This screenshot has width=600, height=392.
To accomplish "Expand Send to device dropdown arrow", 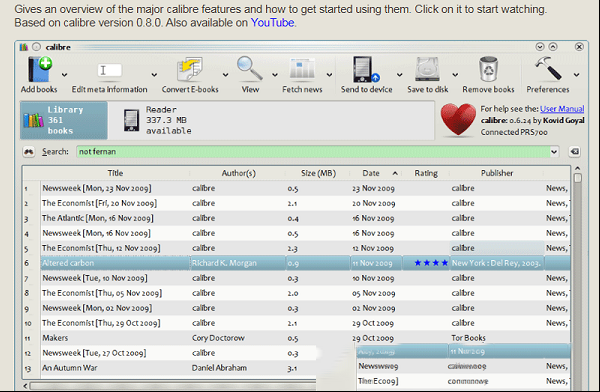I will click(399, 75).
